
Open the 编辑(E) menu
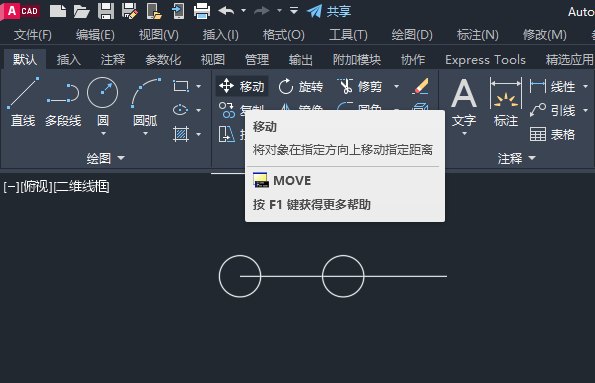tap(95, 35)
